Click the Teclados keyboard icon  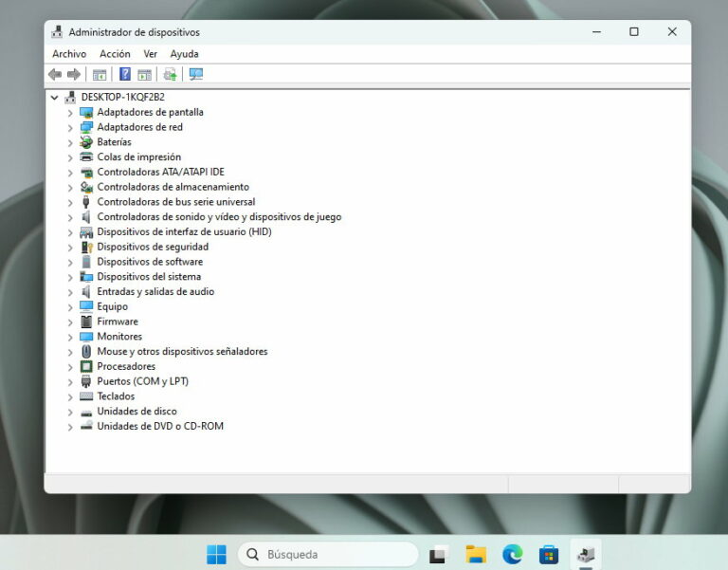(x=86, y=396)
